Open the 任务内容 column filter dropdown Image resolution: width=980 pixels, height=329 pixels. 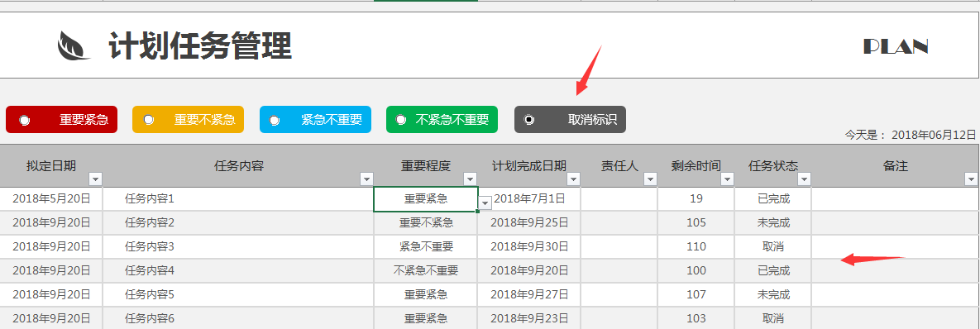[x=366, y=179]
